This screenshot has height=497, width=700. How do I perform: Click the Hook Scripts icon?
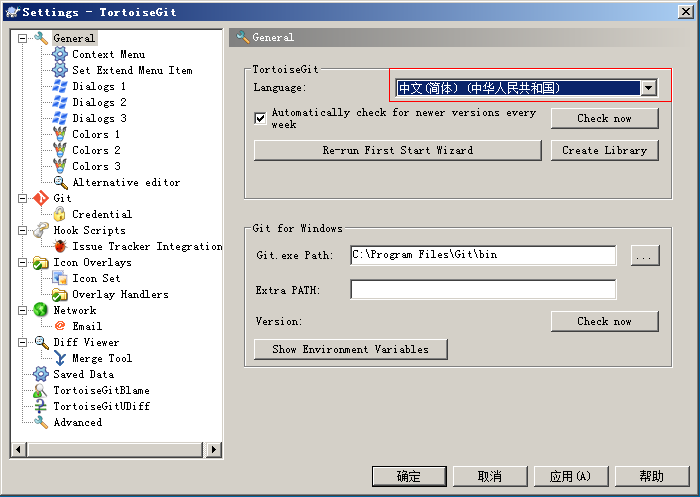point(41,230)
